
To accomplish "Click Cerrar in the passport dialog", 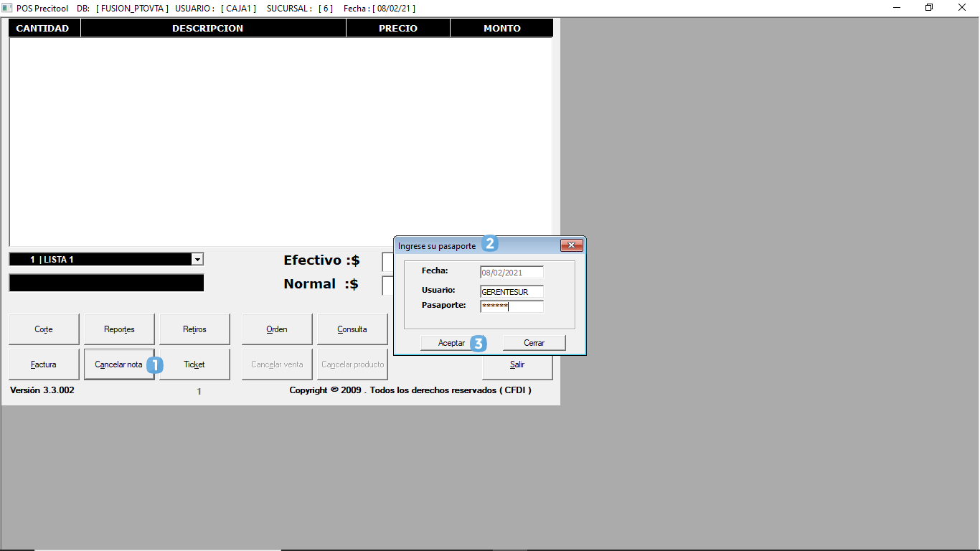I will [534, 343].
